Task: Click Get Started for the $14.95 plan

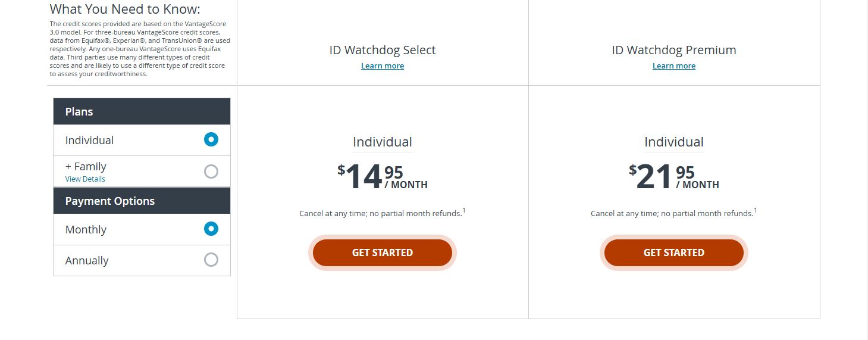Action: [383, 252]
